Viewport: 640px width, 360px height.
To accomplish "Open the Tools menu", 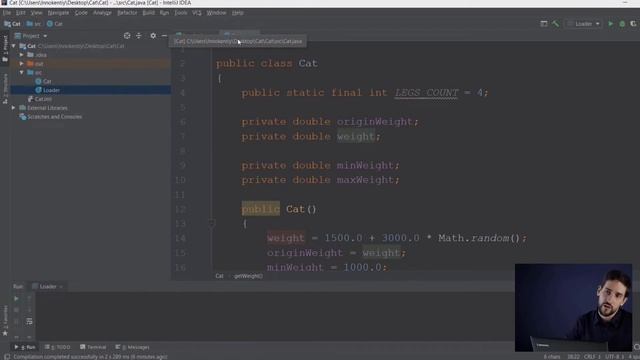I will [x=180, y=13].
